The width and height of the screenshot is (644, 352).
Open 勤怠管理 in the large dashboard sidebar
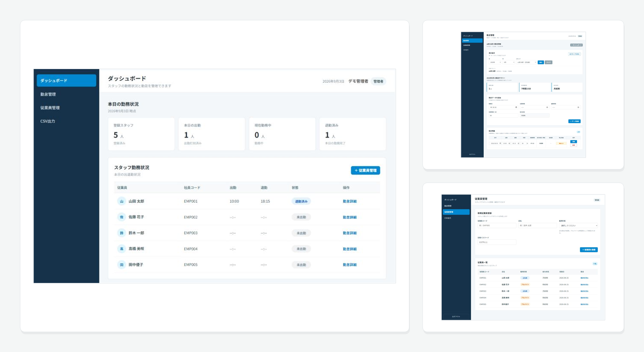click(x=66, y=94)
